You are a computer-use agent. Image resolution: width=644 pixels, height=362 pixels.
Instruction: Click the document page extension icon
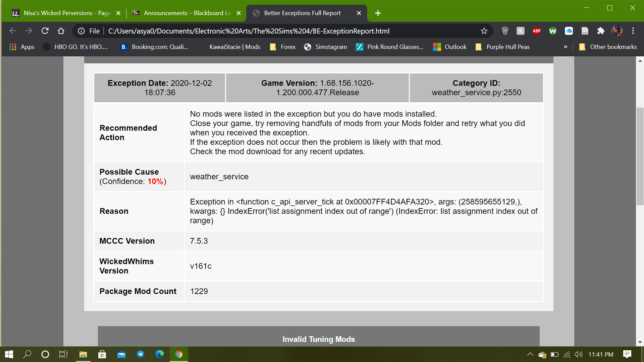[585, 31]
